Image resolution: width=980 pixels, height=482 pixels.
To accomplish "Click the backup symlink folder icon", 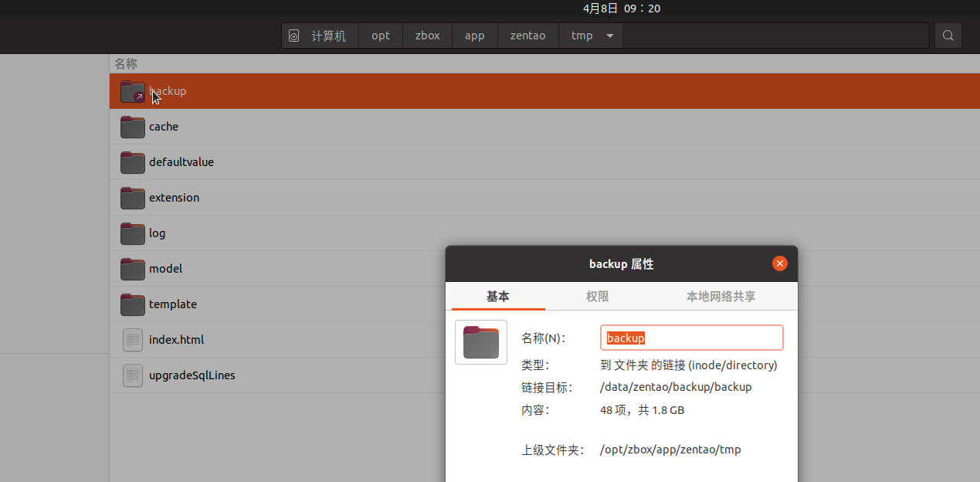I will tap(133, 91).
